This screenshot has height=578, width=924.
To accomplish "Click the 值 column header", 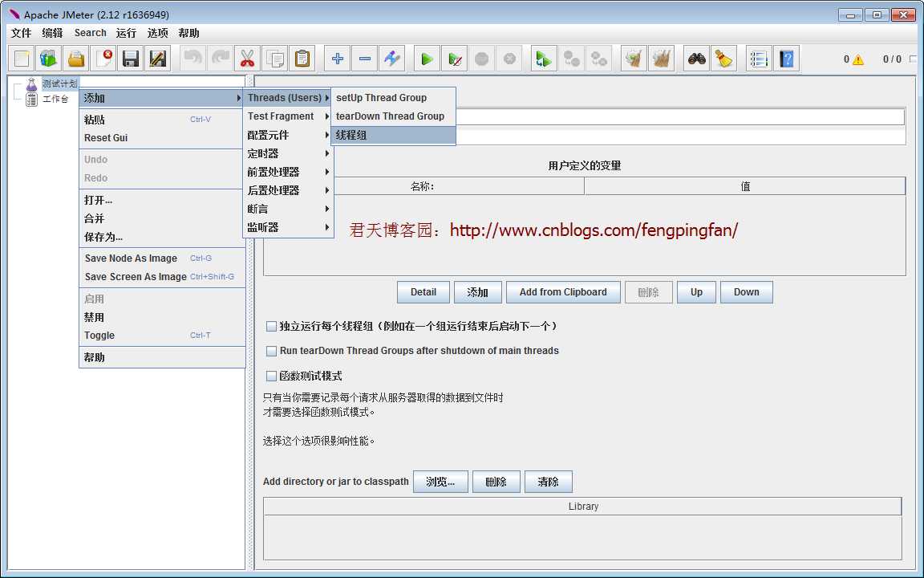I will coord(745,186).
